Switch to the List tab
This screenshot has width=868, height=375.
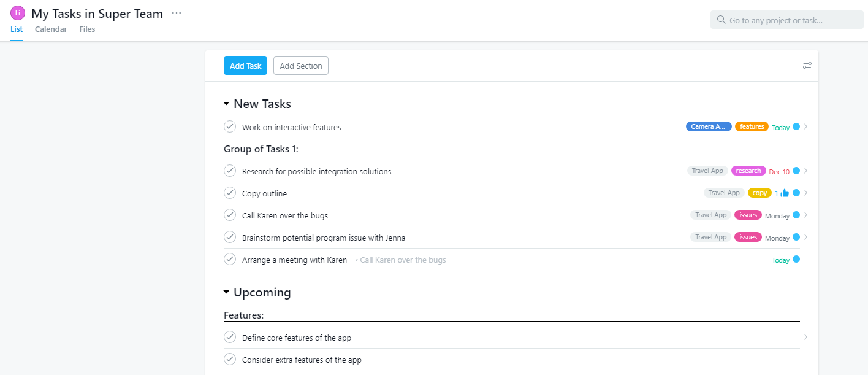pyautogui.click(x=17, y=29)
